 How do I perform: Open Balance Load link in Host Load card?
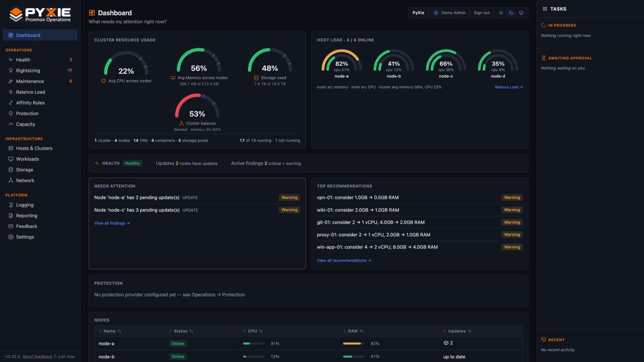509,87
